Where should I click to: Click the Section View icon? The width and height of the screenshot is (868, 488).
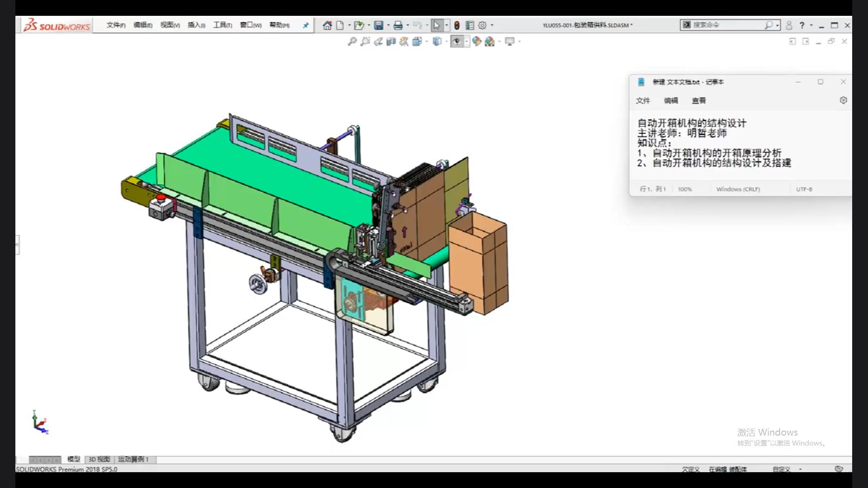coord(391,42)
